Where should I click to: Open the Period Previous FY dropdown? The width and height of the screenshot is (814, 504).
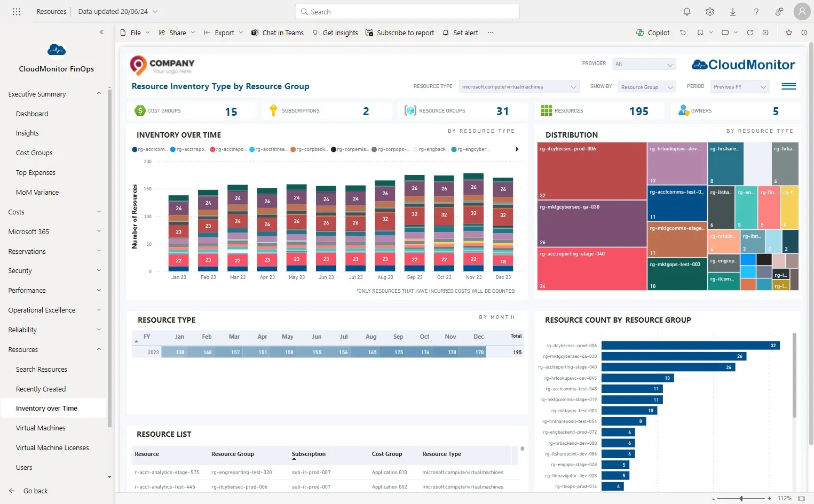(740, 86)
